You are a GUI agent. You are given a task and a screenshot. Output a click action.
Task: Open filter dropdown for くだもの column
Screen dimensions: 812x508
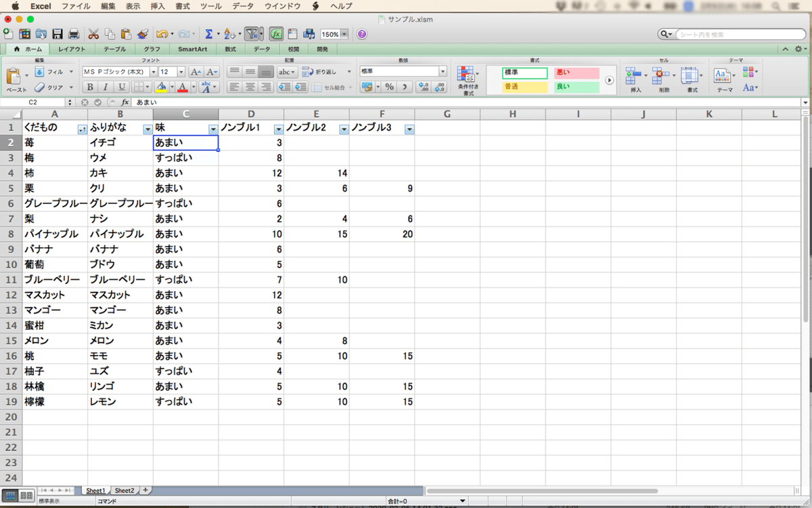point(82,129)
